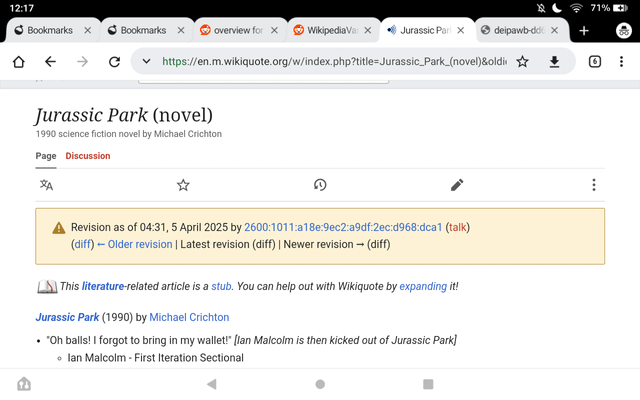The image size is (640, 400).
Task: Expand the address bar dropdown chevron
Action: (146, 62)
